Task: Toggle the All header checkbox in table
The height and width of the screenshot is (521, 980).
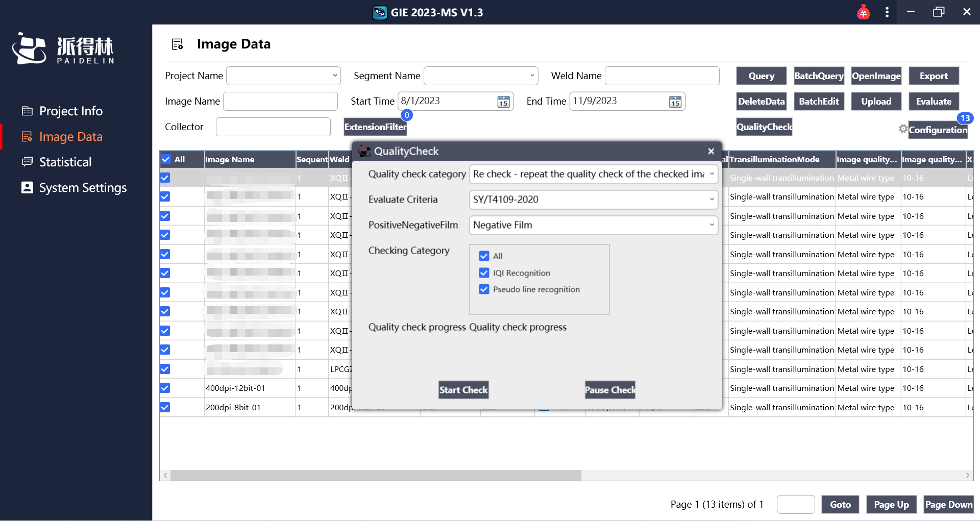Action: coord(166,159)
